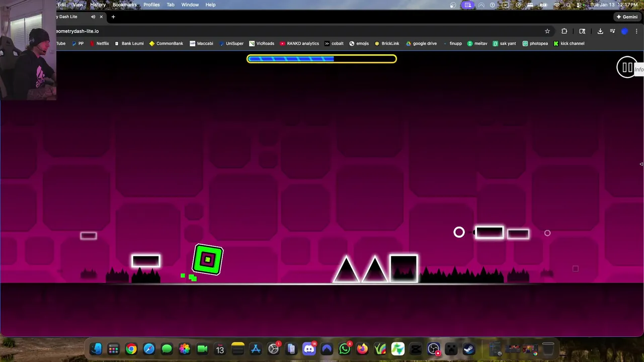
Task: Open the Chrome extensions puzzle icon
Action: [x=564, y=31]
